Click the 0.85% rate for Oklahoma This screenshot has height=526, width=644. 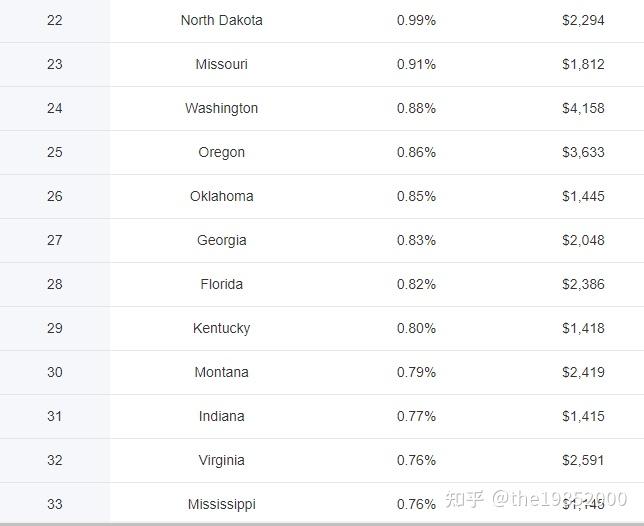416,196
